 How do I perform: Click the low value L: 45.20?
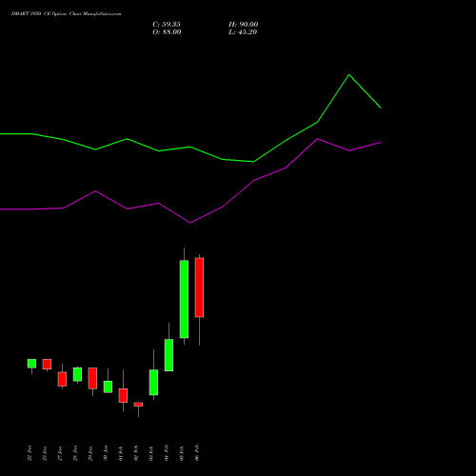click(243, 32)
